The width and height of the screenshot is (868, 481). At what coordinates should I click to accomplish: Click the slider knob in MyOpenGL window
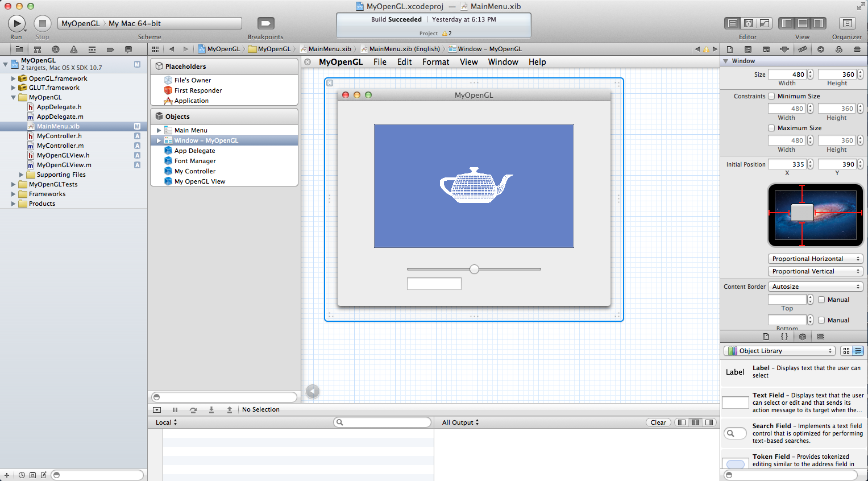[x=474, y=269]
